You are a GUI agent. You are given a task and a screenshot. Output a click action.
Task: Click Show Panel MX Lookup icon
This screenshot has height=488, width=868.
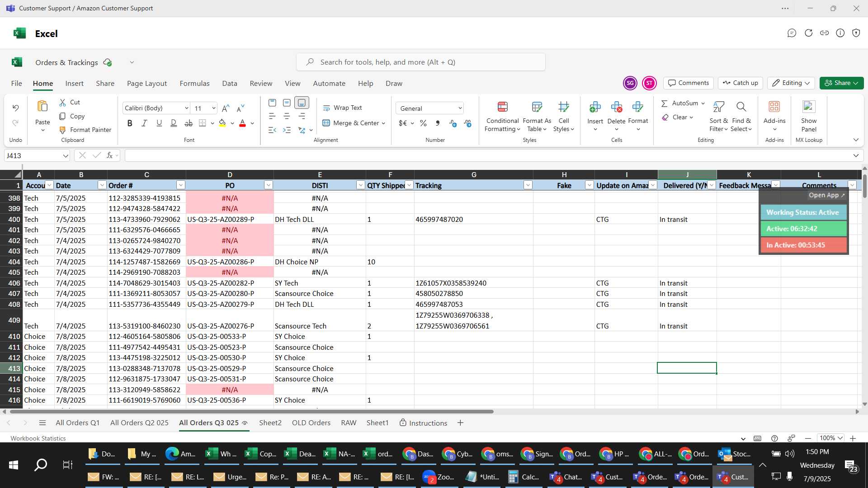point(809,107)
